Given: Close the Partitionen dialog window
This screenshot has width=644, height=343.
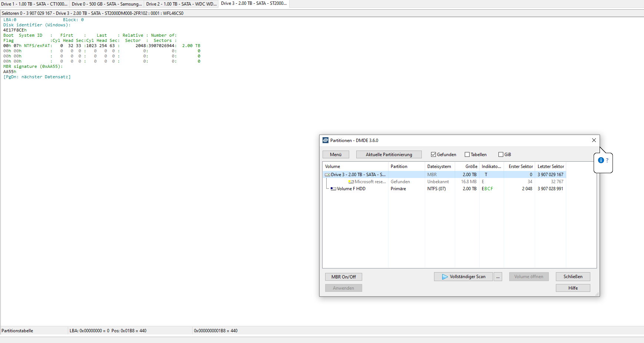Looking at the screenshot, I should (x=594, y=140).
